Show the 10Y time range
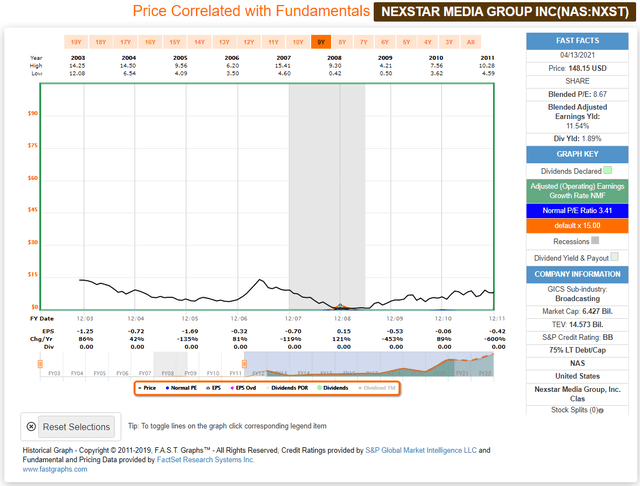The height and width of the screenshot is (486, 640). tap(298, 42)
